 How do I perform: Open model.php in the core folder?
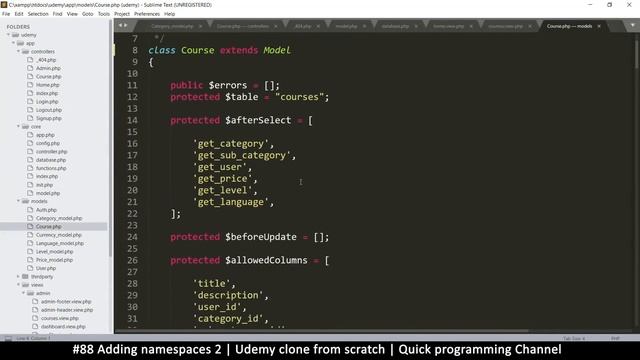(48, 193)
